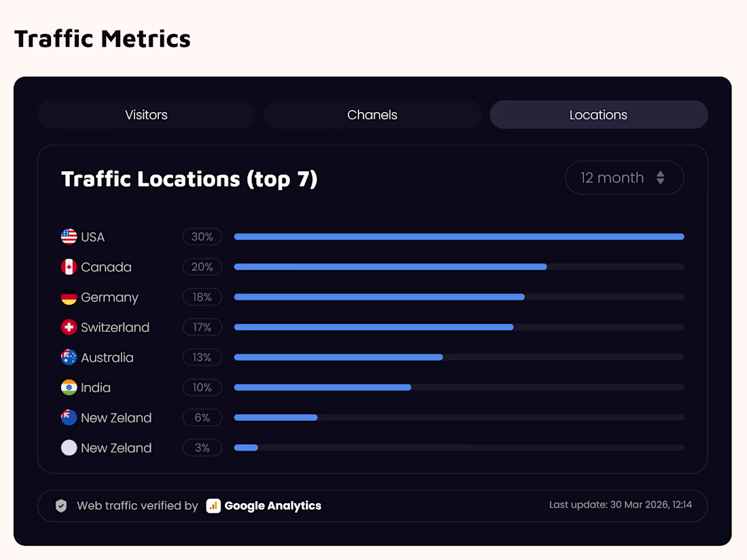Select the USA country label
This screenshot has width=747, height=560.
[x=92, y=237]
